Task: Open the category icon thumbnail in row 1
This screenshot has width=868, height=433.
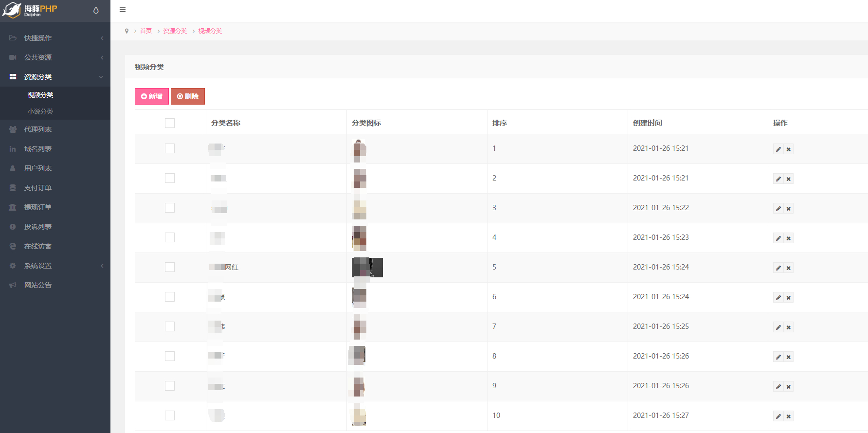Action: (359, 151)
